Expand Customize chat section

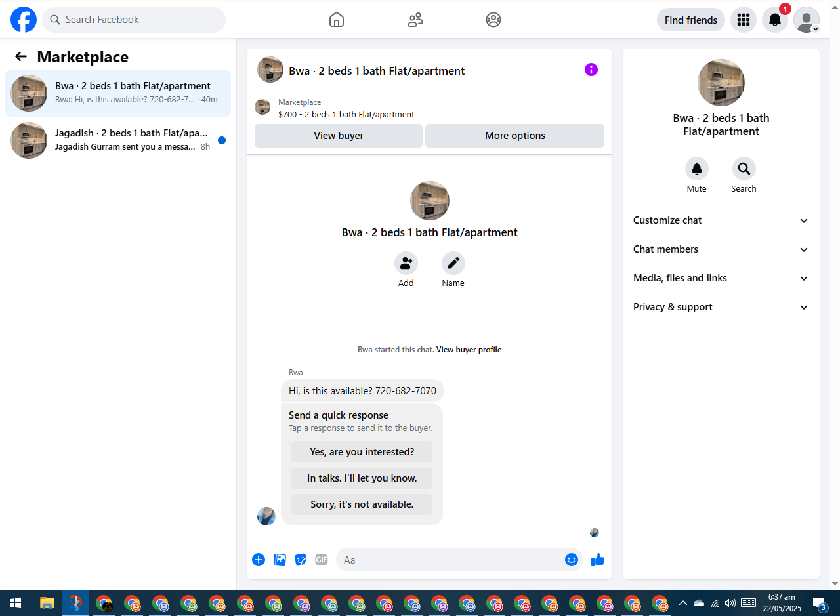(721, 220)
